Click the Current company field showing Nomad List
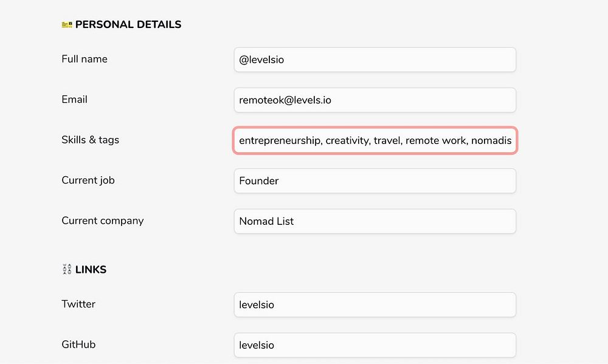This screenshot has width=608, height=364. pos(375,221)
